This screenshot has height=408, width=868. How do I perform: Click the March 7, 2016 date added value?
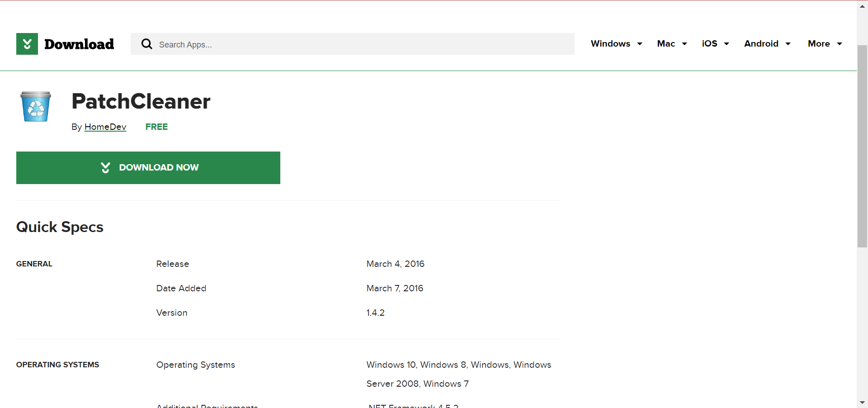395,288
